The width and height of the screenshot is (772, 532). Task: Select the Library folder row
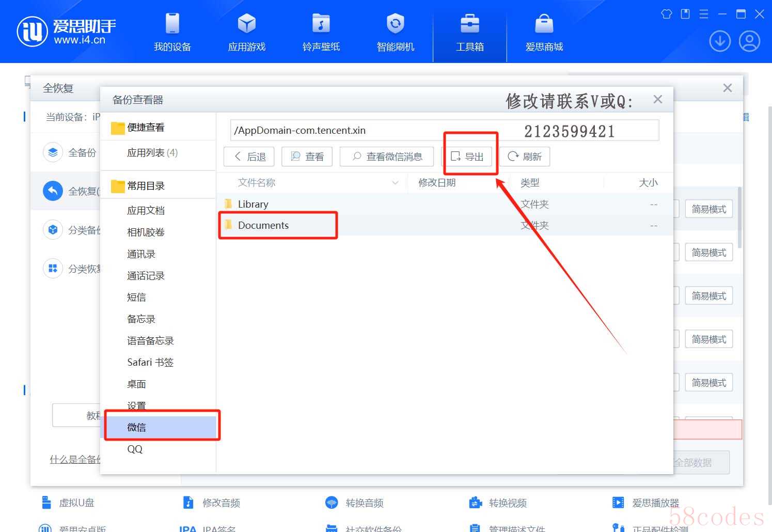pyautogui.click(x=445, y=204)
